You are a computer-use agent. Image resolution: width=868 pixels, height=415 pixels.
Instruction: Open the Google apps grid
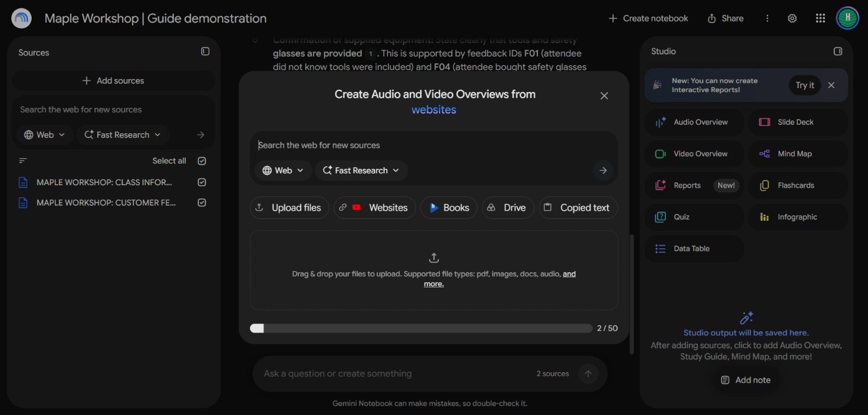(821, 18)
